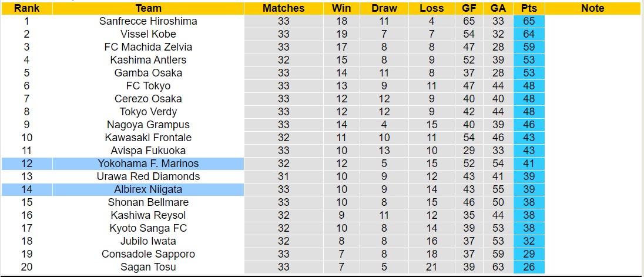Select the FC Machida Zelvia row
This screenshot has height=277, width=644.
pos(148,47)
